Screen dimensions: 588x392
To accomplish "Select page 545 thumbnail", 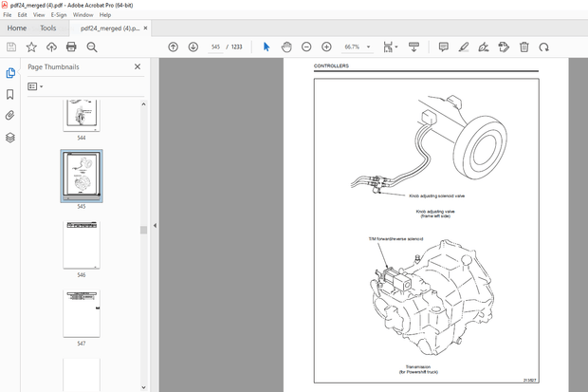I will click(x=82, y=176).
